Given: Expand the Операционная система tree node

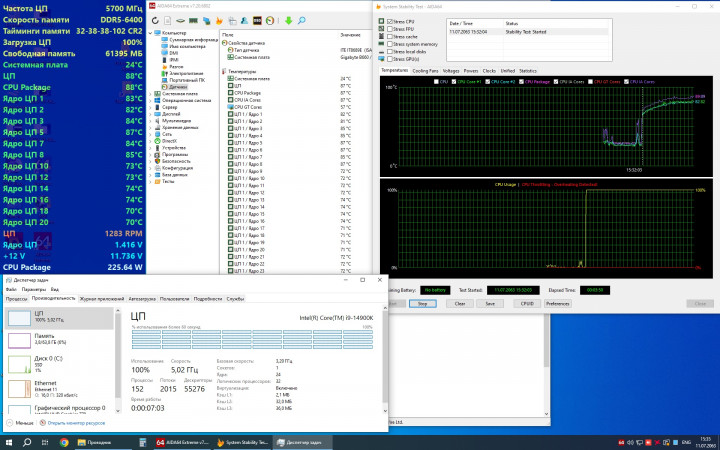Looking at the screenshot, I should [x=150, y=100].
